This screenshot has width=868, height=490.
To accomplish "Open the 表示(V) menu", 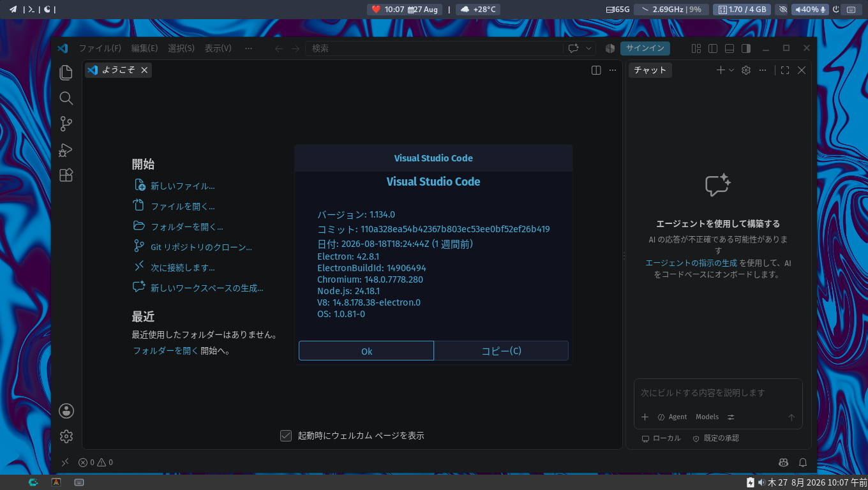I will (x=218, y=48).
